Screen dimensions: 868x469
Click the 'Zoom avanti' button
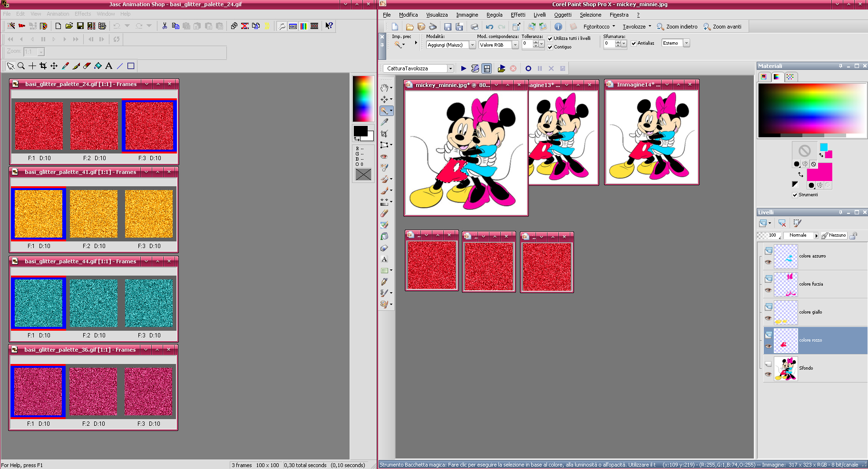[722, 27]
